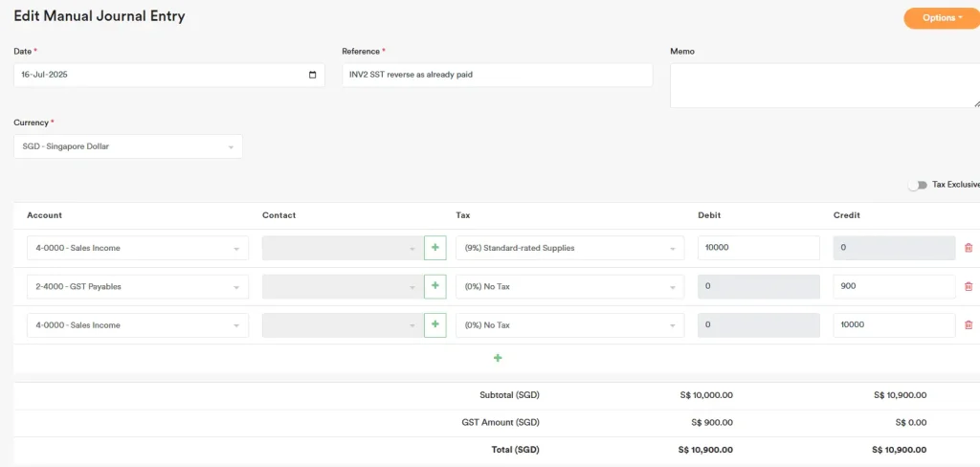This screenshot has width=980, height=467.
Task: Open the third row (0%) No Tax dropdown
Action: (x=569, y=325)
